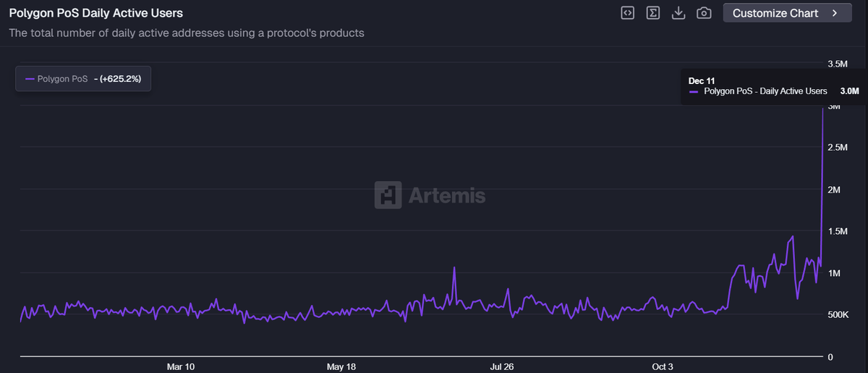The image size is (868, 373).
Task: Click the May 18 axis label
Action: coord(341,366)
